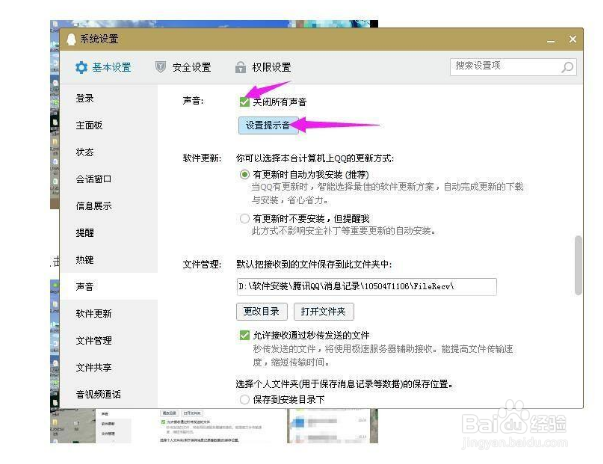Click the 更改目录 button
The image size is (603, 464).
(262, 311)
